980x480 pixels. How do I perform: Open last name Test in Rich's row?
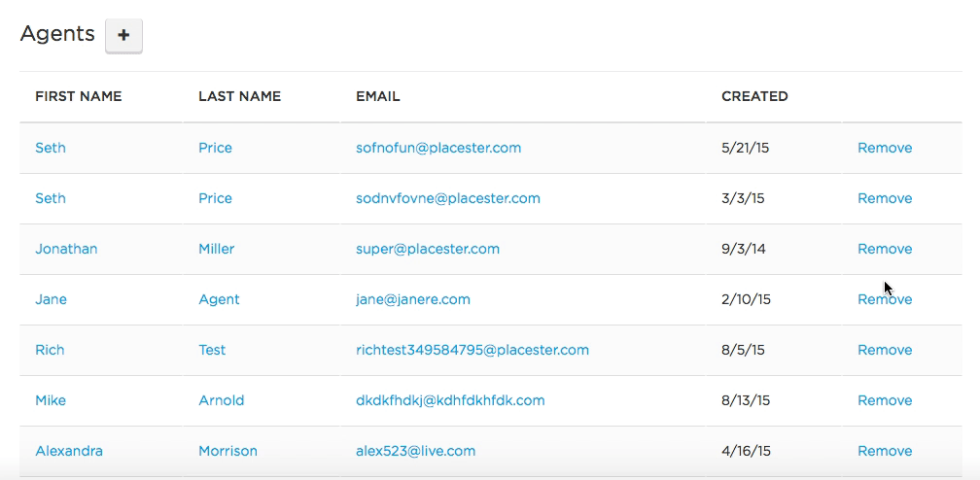point(212,351)
